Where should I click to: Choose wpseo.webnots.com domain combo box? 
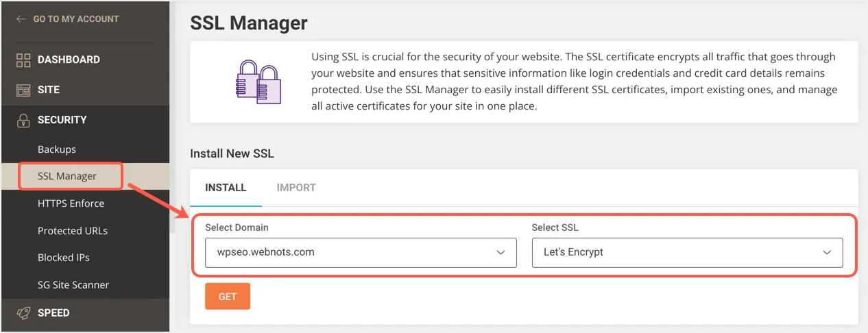(343, 252)
